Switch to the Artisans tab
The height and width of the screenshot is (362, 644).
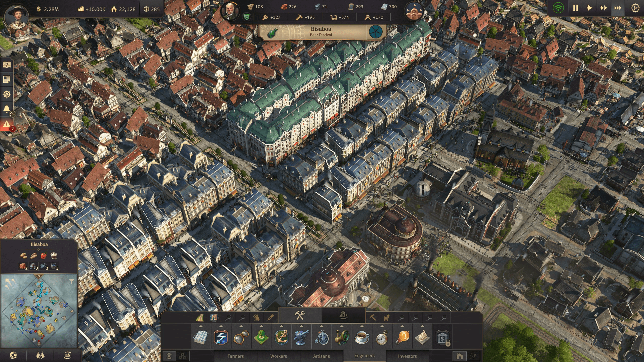(x=321, y=356)
